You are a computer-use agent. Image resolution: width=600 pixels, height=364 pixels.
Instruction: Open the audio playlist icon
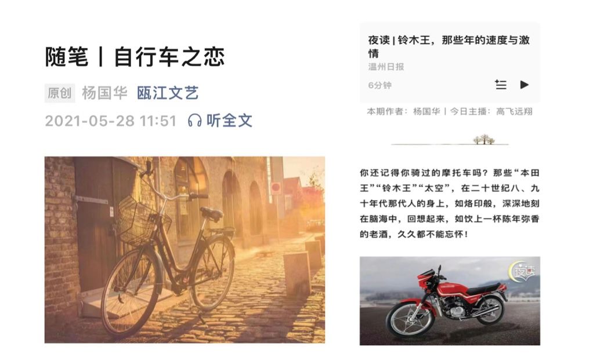pyautogui.click(x=501, y=85)
